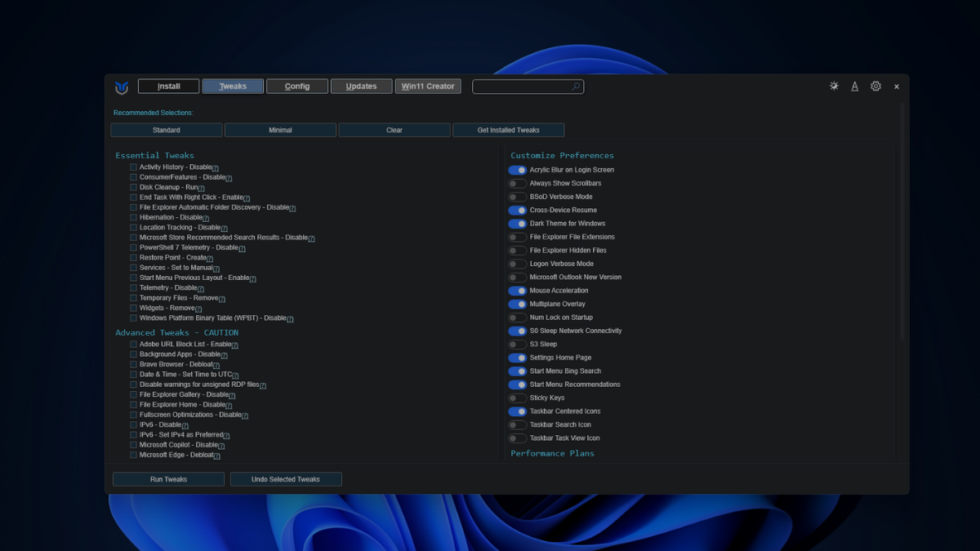Toggle File Explorer Hidden Files

tap(517, 251)
